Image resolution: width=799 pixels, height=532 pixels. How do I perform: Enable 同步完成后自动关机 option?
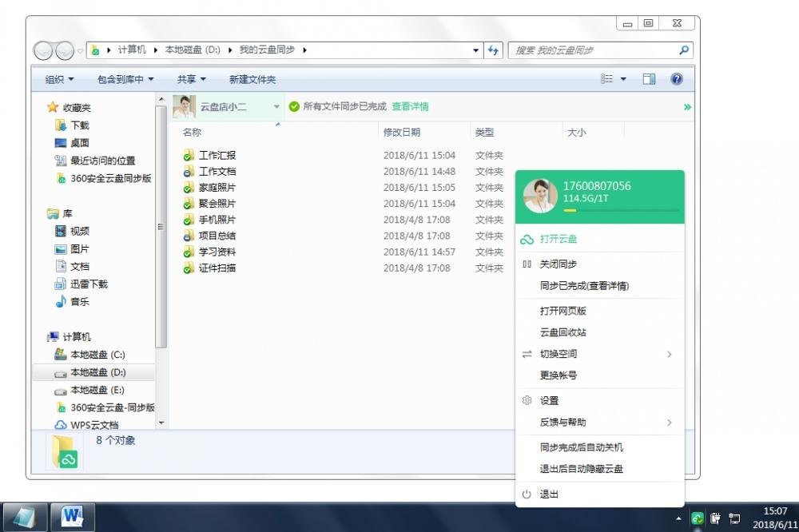(x=581, y=448)
